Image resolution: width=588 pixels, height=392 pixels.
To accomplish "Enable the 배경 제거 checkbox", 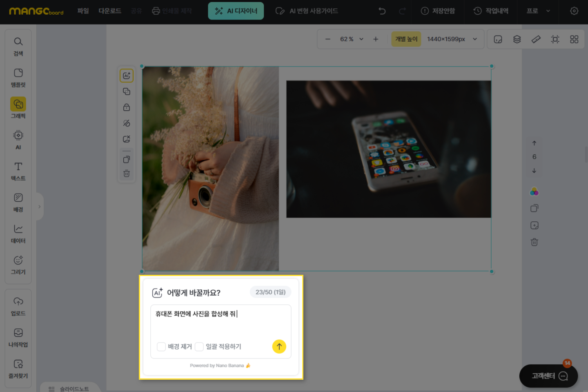I will click(x=161, y=347).
